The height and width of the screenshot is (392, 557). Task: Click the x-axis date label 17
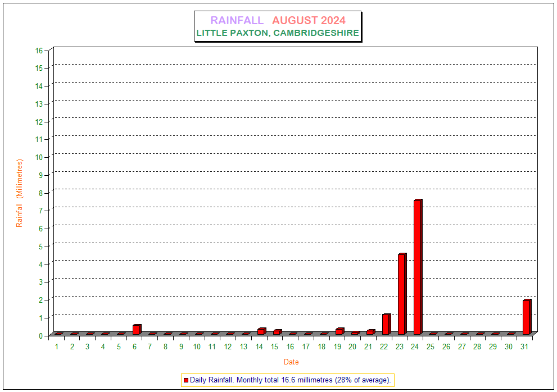(x=306, y=347)
